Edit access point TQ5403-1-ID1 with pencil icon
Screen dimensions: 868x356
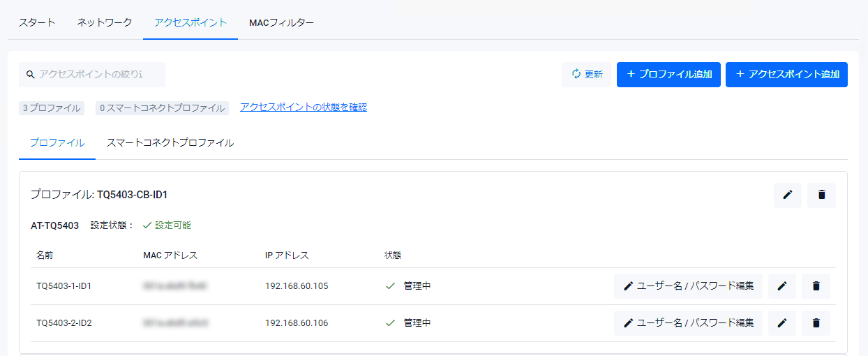(x=781, y=286)
